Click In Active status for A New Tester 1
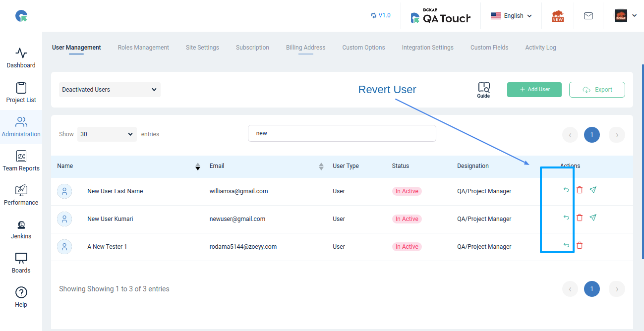 [x=407, y=247]
